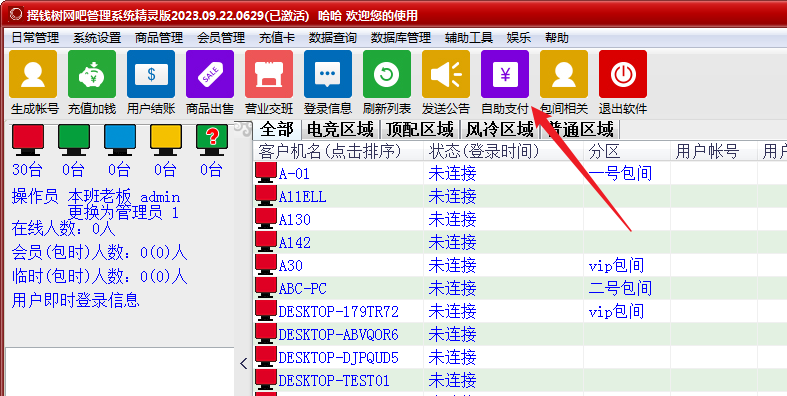Screen dimensions: 787x396
Task: Click the 营业交班 icon
Action: 269,74
